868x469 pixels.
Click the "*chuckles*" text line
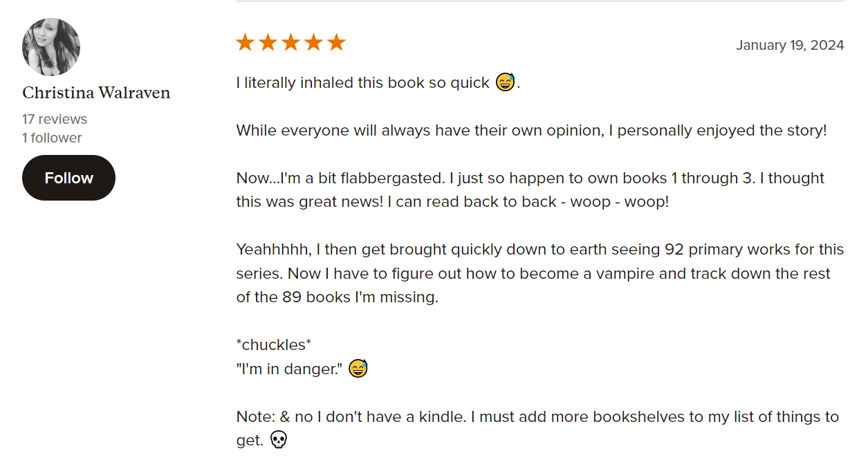274,344
